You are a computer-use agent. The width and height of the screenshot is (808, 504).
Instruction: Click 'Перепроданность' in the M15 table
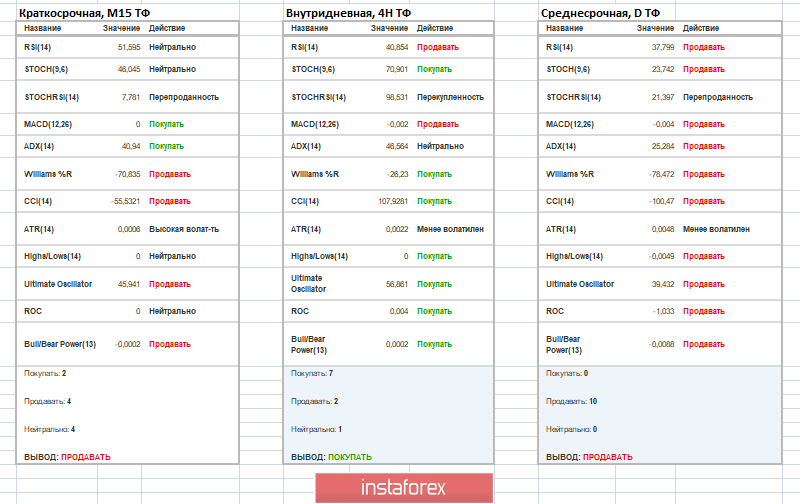click(184, 97)
